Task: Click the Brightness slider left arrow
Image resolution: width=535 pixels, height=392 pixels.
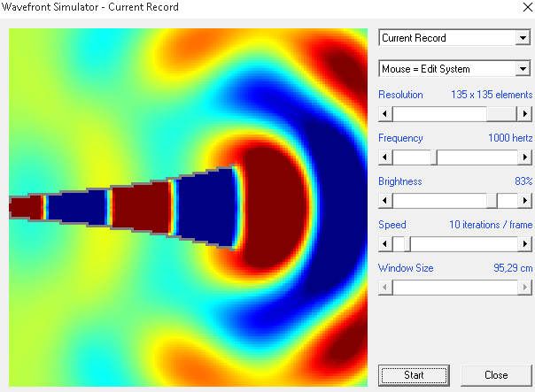Action: tap(385, 201)
